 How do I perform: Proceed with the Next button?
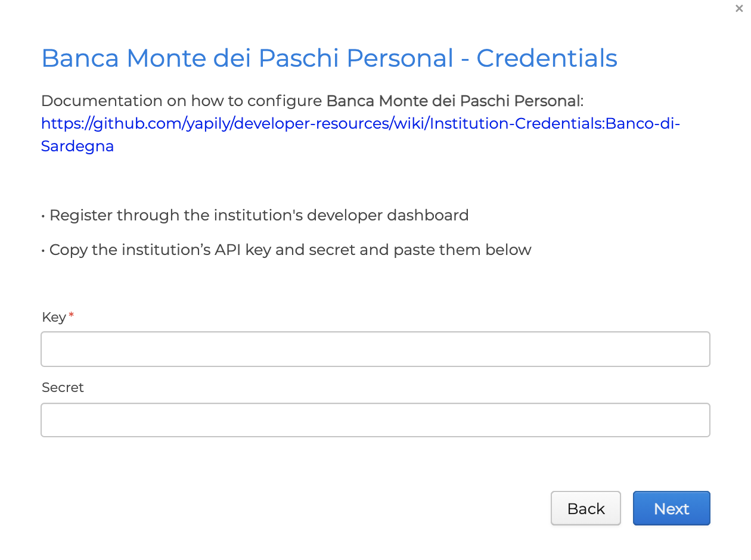672,508
